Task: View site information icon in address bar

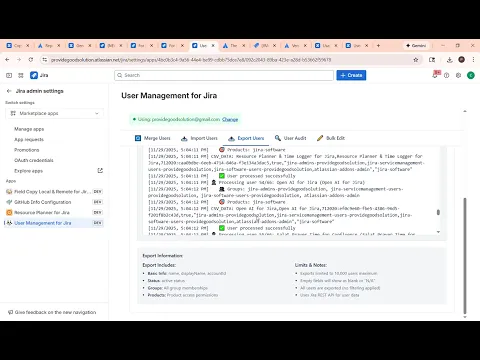Action: click(44, 60)
